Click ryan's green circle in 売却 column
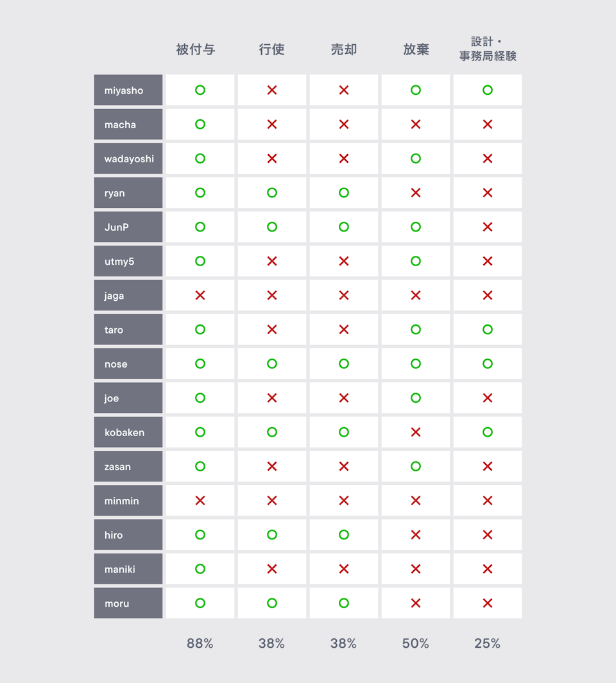This screenshot has height=683, width=616. 344,192
